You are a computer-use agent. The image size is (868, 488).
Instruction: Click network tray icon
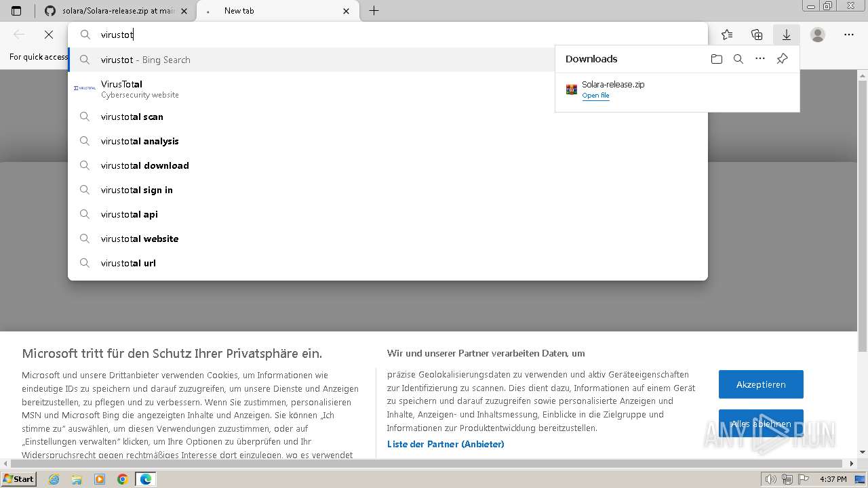pyautogui.click(x=788, y=479)
